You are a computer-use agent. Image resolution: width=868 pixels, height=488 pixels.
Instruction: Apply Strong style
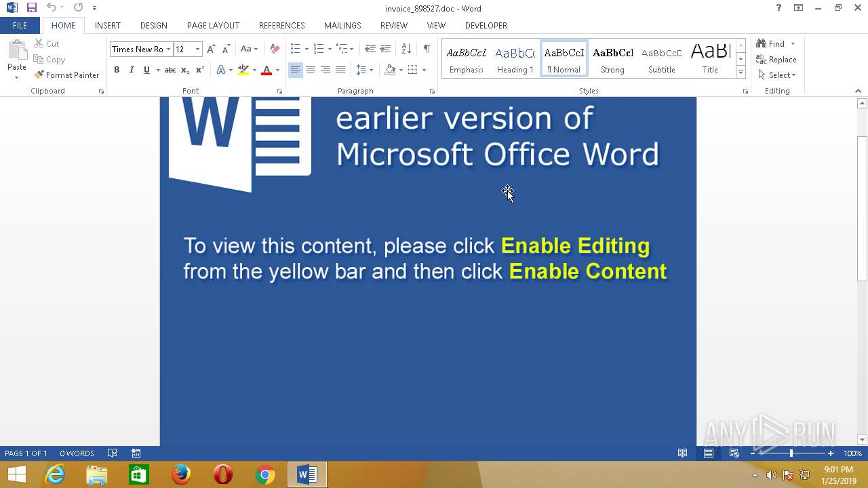click(613, 59)
